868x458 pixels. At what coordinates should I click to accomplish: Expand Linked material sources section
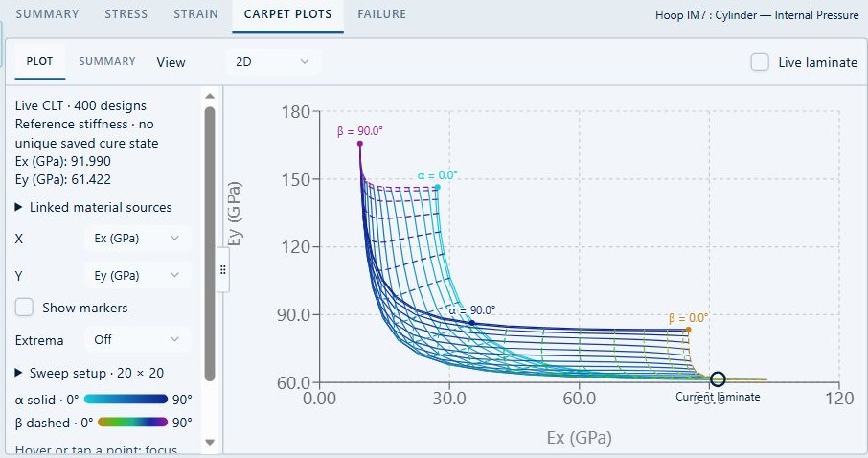(x=94, y=207)
